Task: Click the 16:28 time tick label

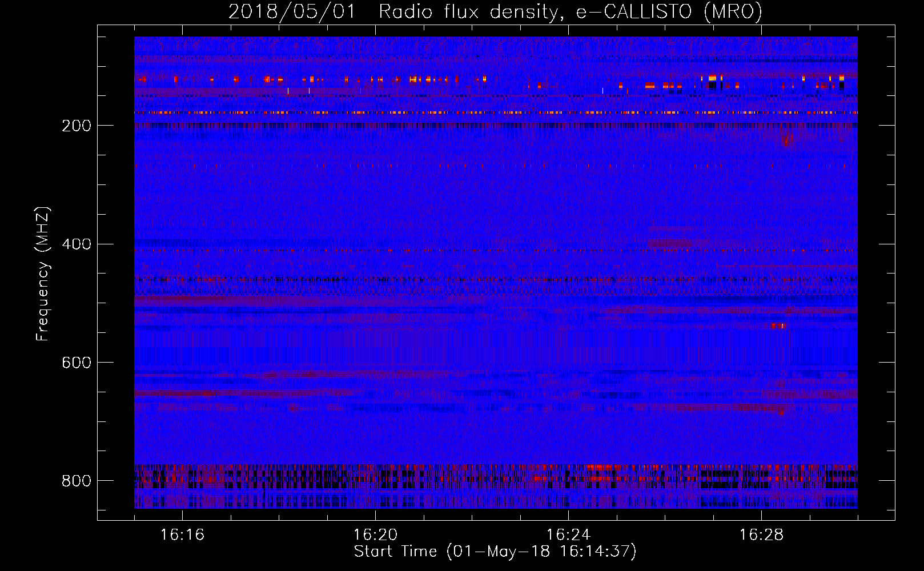Action: [x=761, y=535]
